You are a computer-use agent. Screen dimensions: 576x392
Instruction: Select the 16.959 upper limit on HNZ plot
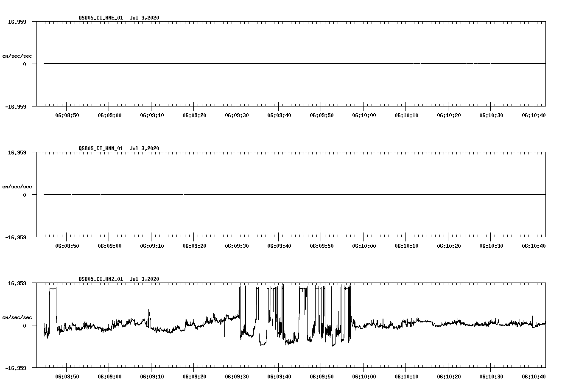pos(17,283)
